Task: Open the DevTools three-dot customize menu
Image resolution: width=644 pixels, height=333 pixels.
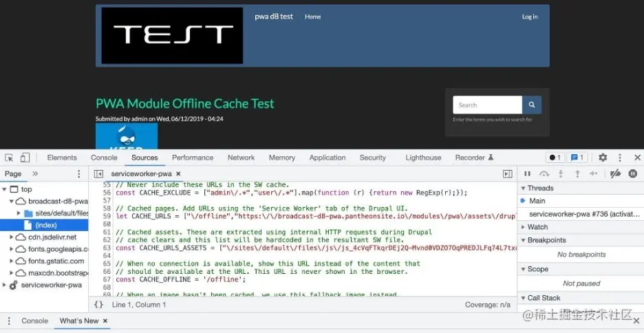Action: [x=620, y=158]
